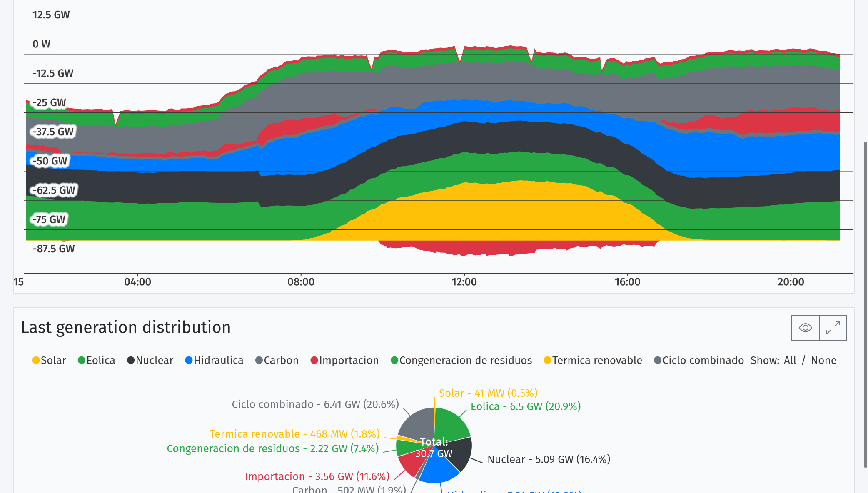Click the eye icon in the panel header
Screen dimensions: 868x493
point(805,328)
